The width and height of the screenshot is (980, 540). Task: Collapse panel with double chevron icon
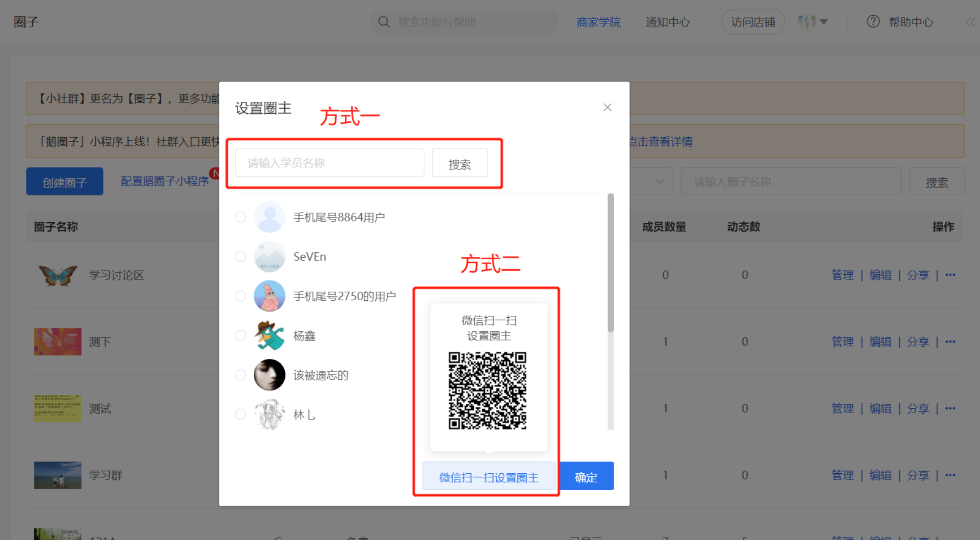coord(971,22)
